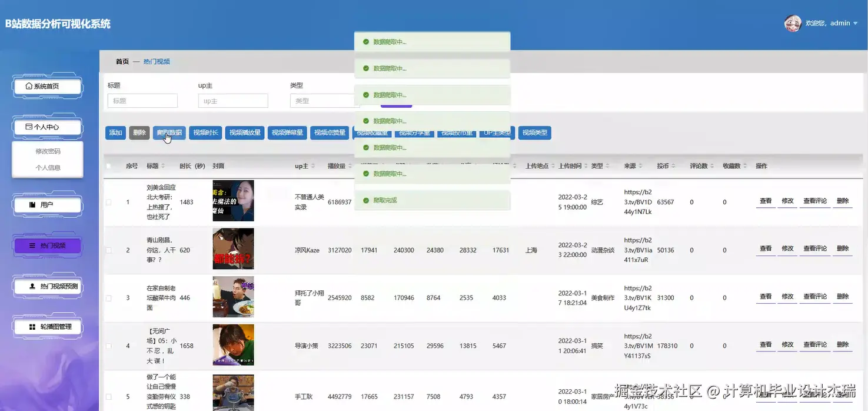
Task: Click 查看评论 for the 凉风Kaze row
Action: 815,249
